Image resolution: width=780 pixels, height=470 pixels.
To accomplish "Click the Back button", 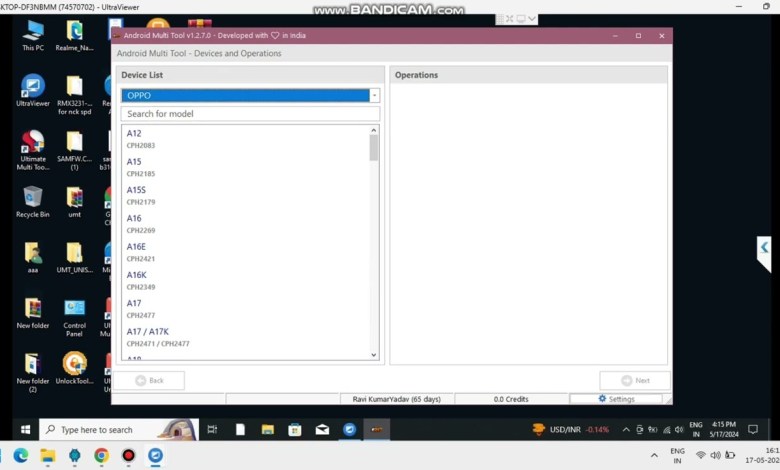I will click(149, 381).
